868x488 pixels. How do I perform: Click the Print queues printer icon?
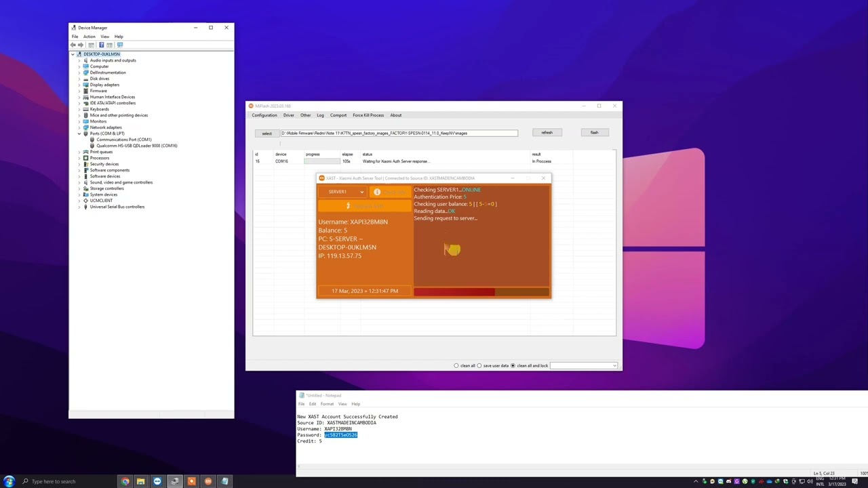point(85,152)
